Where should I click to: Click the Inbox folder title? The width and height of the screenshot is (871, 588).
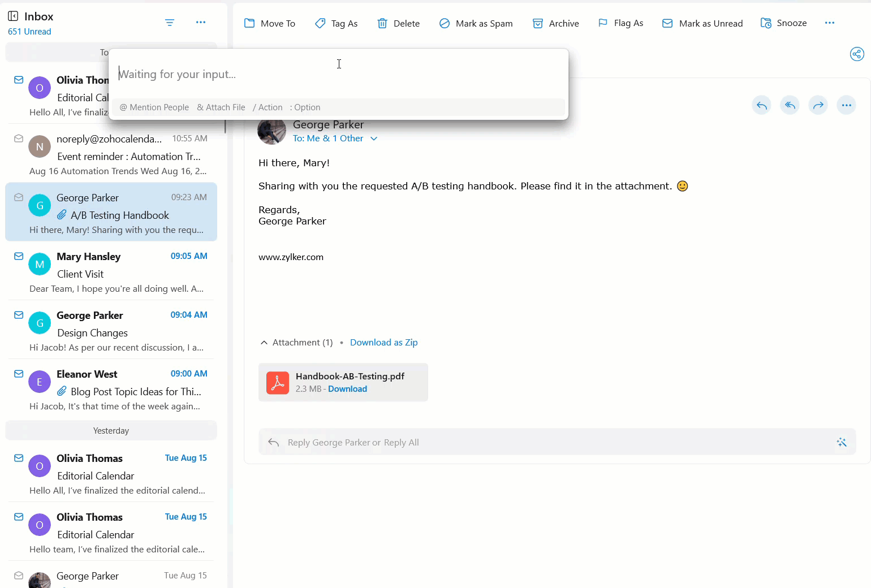tap(39, 16)
